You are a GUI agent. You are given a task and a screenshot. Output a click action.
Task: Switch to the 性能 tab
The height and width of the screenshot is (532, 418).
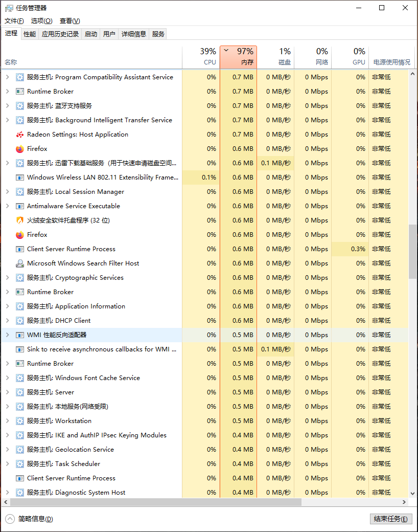[x=30, y=34]
